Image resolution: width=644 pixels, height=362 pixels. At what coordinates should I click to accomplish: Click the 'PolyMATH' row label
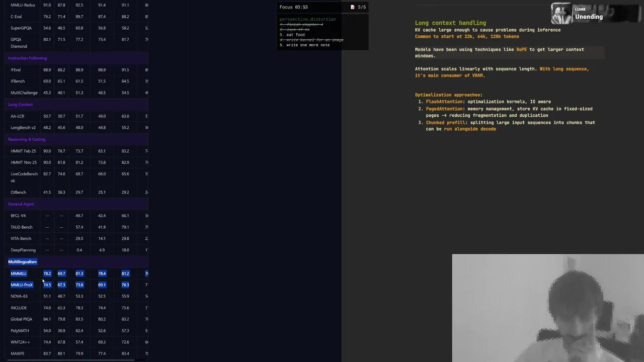[20, 331]
